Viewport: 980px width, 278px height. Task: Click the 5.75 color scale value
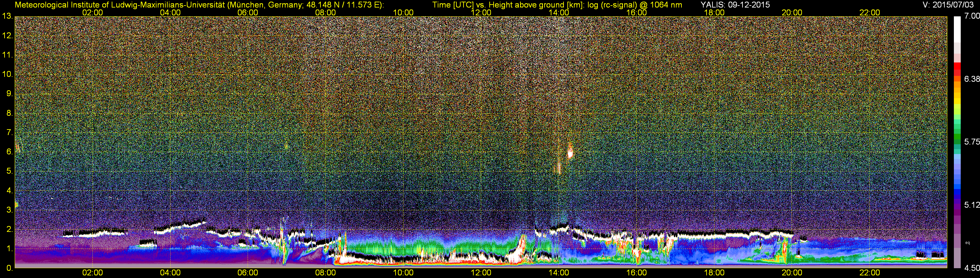click(972, 142)
